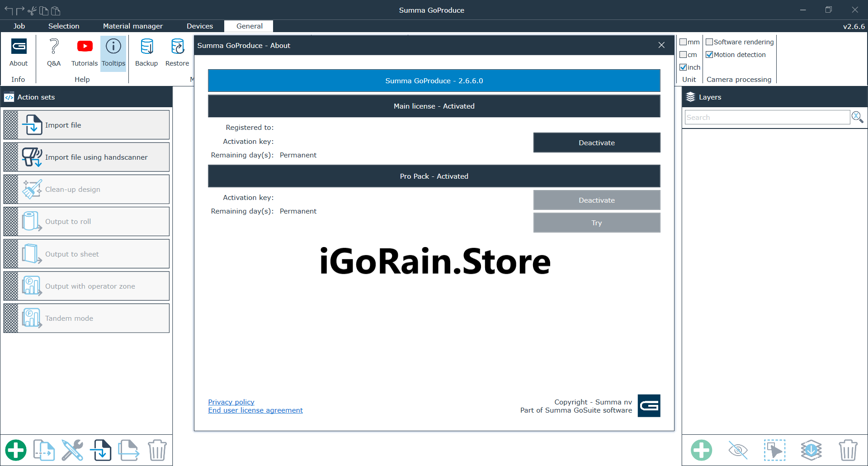Open the Devices menu
This screenshot has width=868, height=466.
click(x=200, y=26)
